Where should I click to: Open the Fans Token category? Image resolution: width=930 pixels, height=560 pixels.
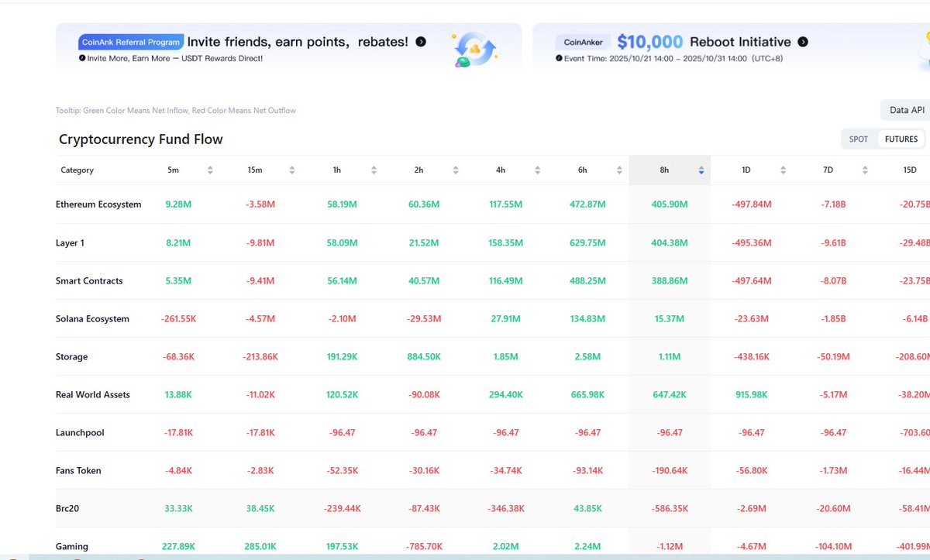pyautogui.click(x=78, y=471)
